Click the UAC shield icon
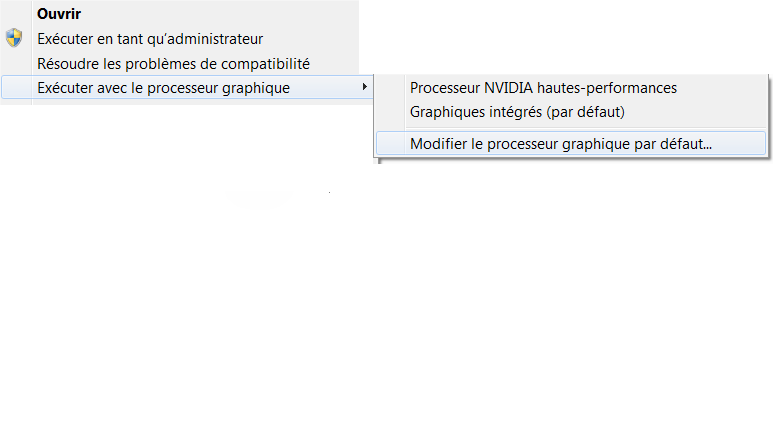Image resolution: width=773 pixels, height=428 pixels. (x=14, y=38)
